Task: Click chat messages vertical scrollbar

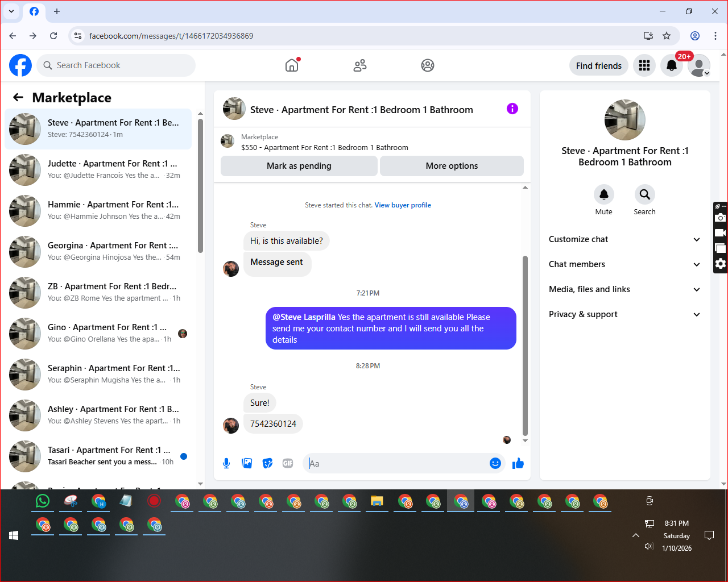Action: tap(525, 346)
